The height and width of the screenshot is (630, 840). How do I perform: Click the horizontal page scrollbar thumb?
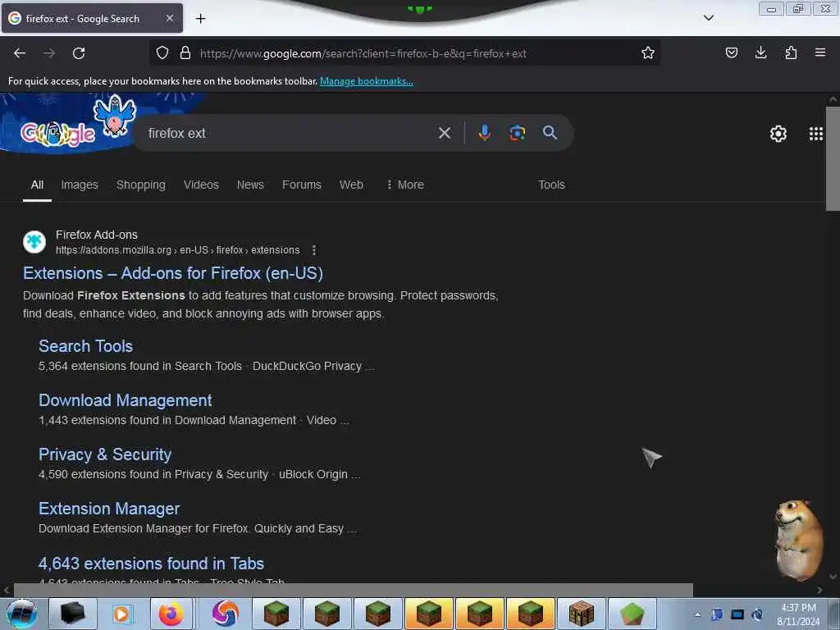[353, 590]
